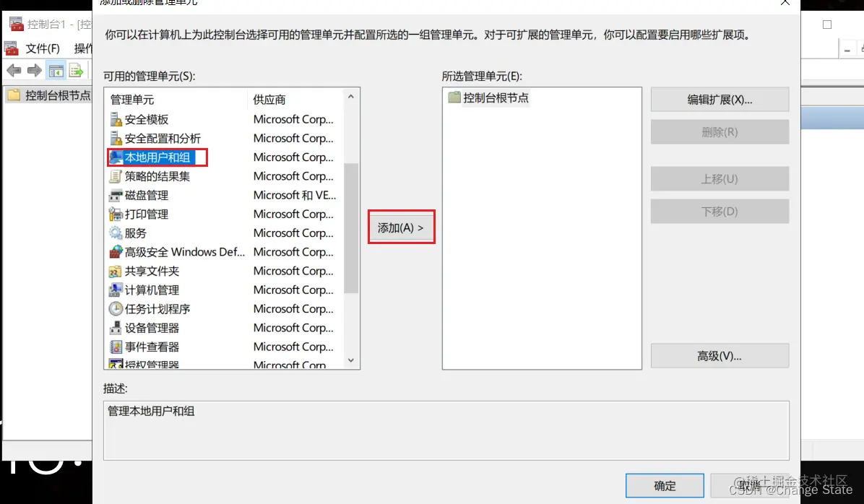Click the 安全模板 snap-in icon
The image size is (864, 504).
tap(115, 119)
